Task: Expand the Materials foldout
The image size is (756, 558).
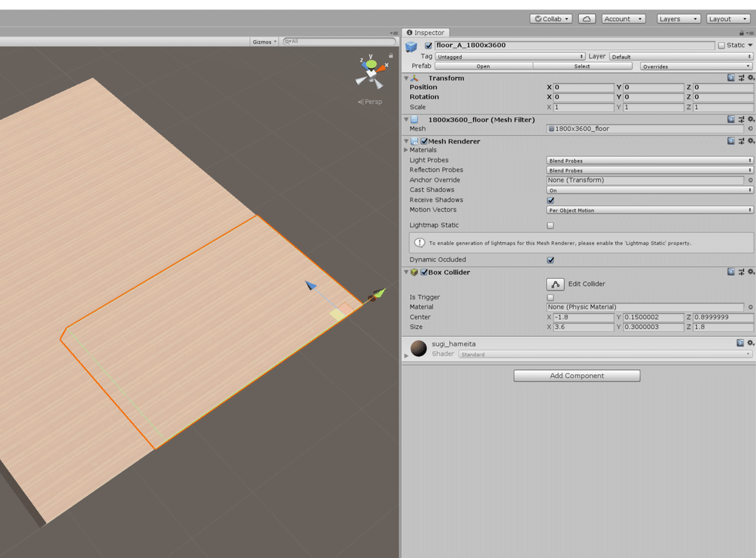Action: point(406,150)
